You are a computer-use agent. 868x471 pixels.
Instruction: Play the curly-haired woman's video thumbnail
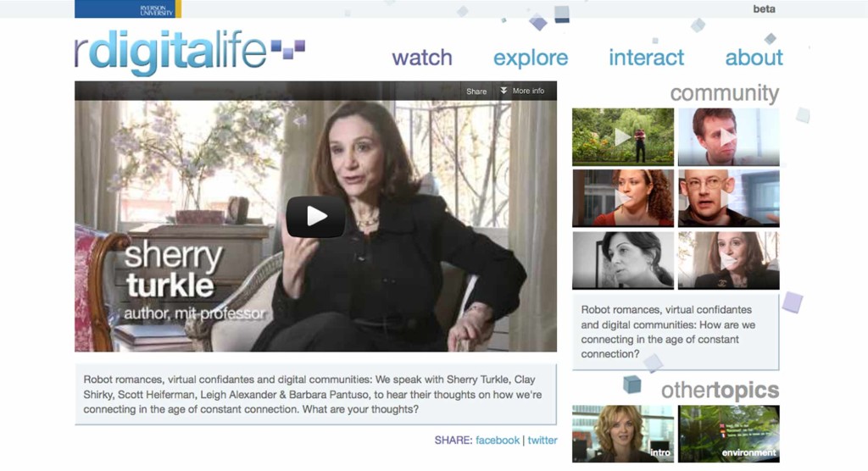tap(623, 198)
